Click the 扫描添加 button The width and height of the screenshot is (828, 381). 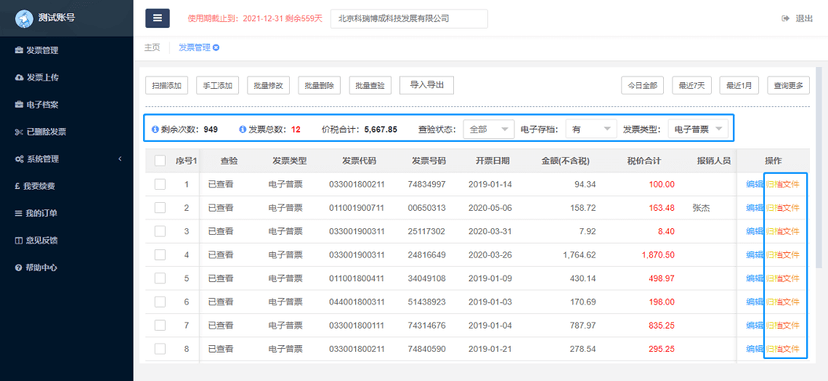(166, 85)
